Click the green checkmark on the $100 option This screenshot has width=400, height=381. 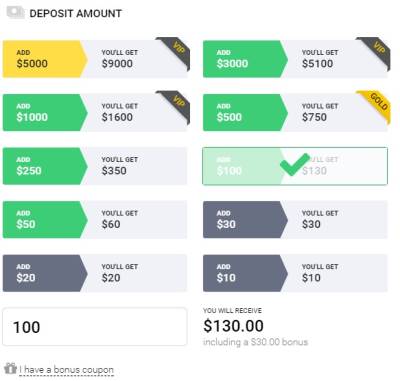click(x=295, y=164)
